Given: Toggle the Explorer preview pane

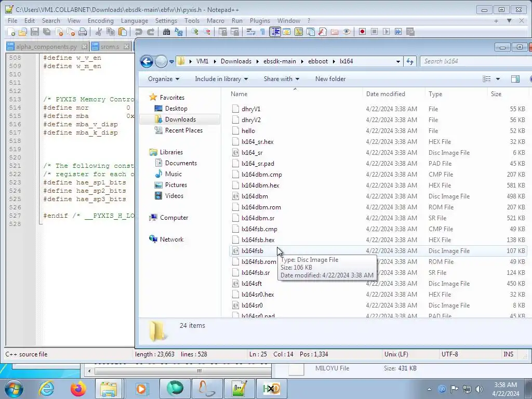Looking at the screenshot, I should [515, 79].
